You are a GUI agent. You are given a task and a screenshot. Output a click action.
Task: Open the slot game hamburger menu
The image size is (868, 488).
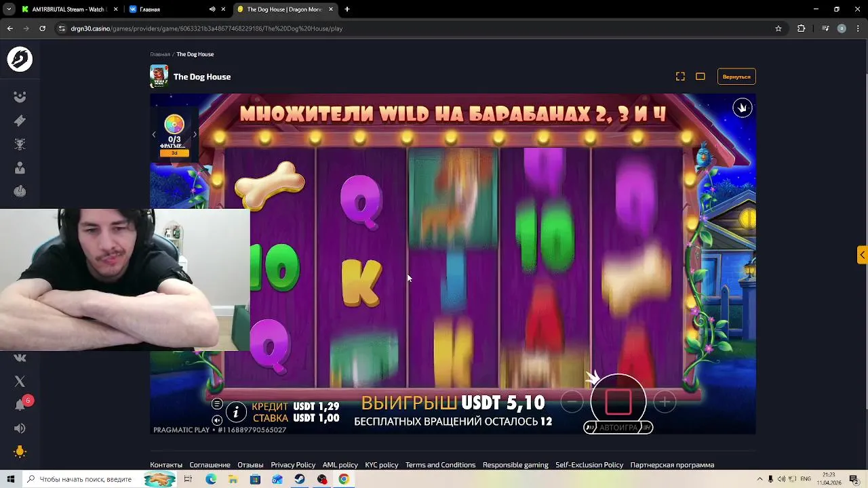(x=217, y=404)
